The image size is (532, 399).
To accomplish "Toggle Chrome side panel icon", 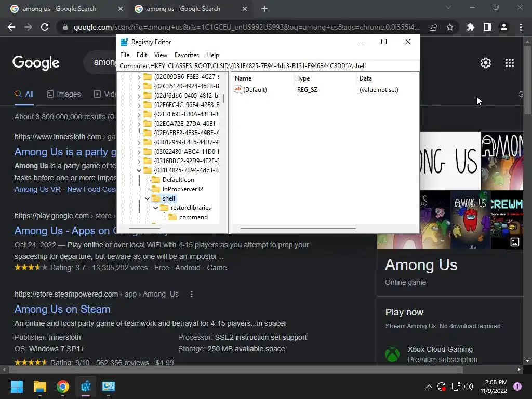I will 487,27.
